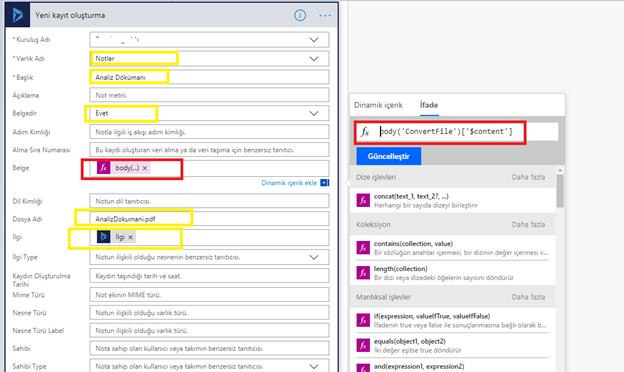Expand the Sahibi Type dropdown
624x372 pixels.
(314, 366)
